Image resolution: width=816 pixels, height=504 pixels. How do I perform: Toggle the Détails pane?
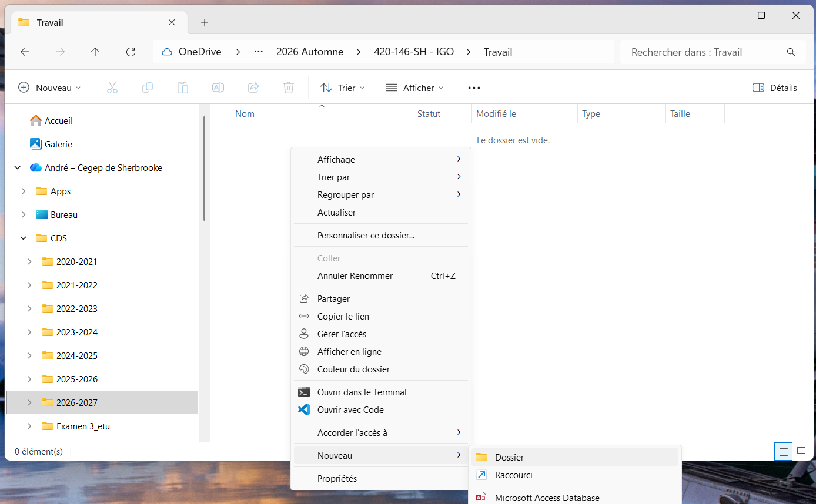click(775, 88)
